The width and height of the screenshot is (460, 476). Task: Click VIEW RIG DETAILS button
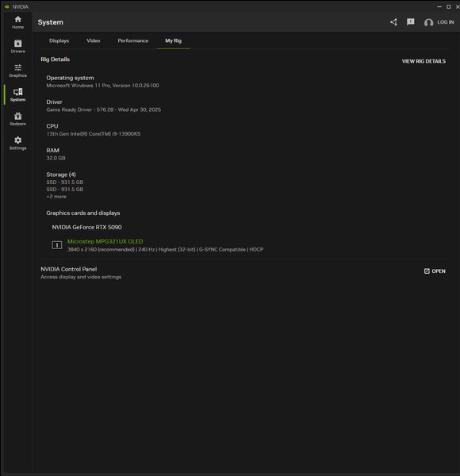(x=424, y=61)
